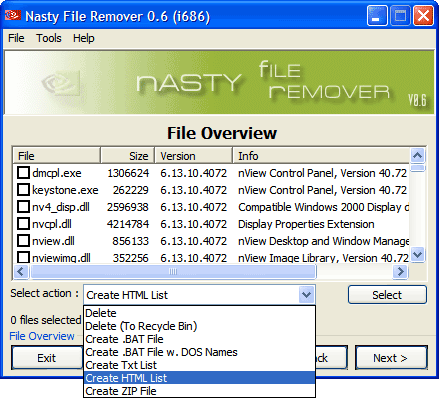Open the Help menu
The image size is (439, 398).
point(84,38)
